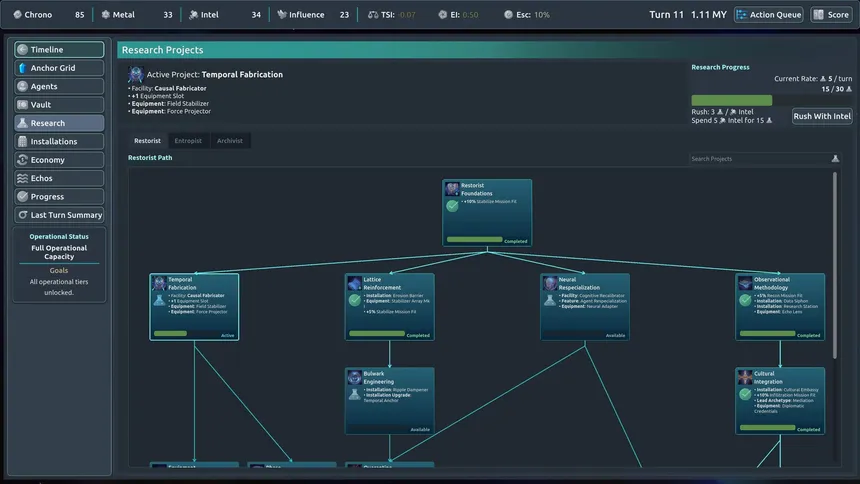860x484 pixels.
Task: Click the Influence resource icon
Action: [x=281, y=15]
